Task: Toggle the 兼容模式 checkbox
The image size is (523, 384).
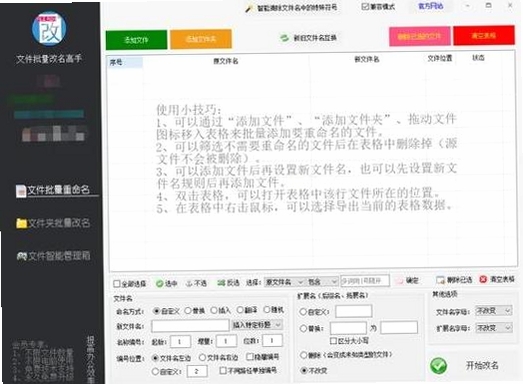Action: click(365, 6)
